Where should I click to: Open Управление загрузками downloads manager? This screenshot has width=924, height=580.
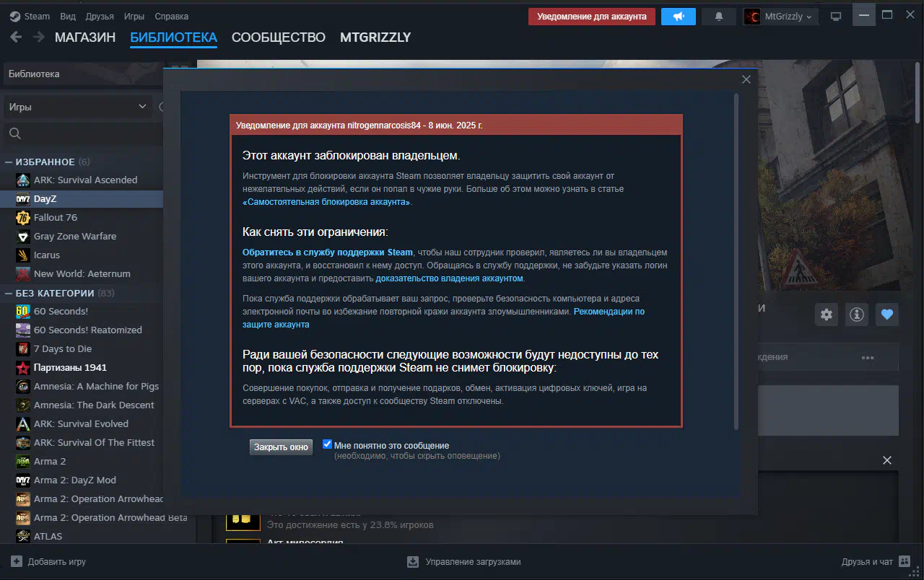click(464, 561)
